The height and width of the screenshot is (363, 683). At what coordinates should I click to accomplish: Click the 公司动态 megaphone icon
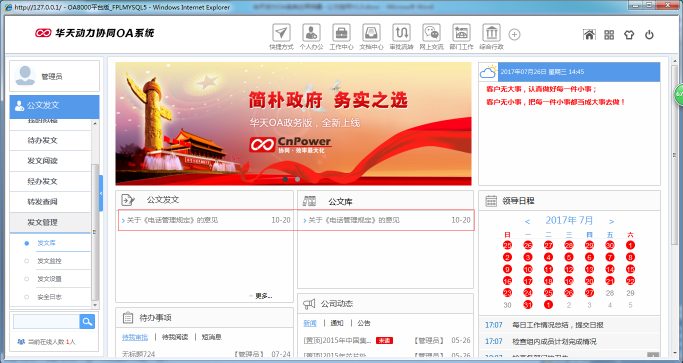[309, 304]
